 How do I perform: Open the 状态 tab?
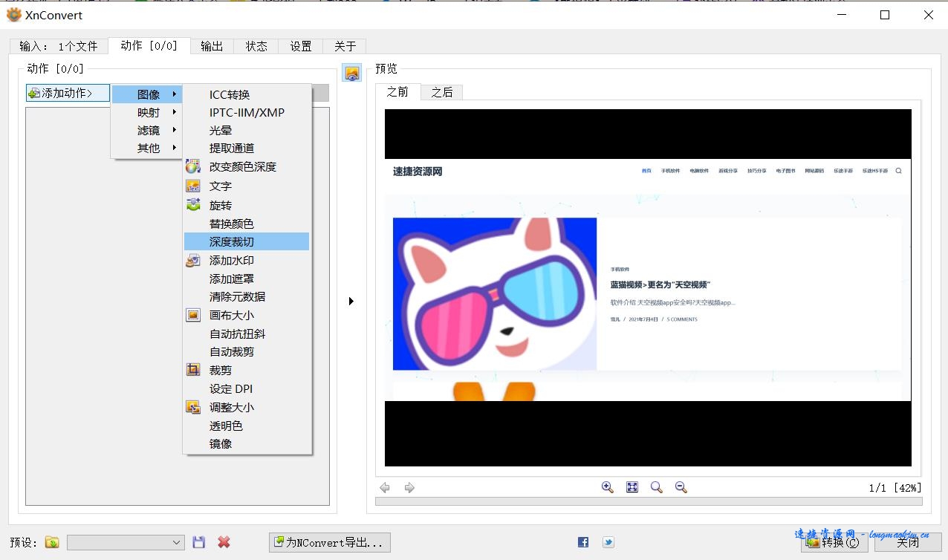pyautogui.click(x=256, y=46)
